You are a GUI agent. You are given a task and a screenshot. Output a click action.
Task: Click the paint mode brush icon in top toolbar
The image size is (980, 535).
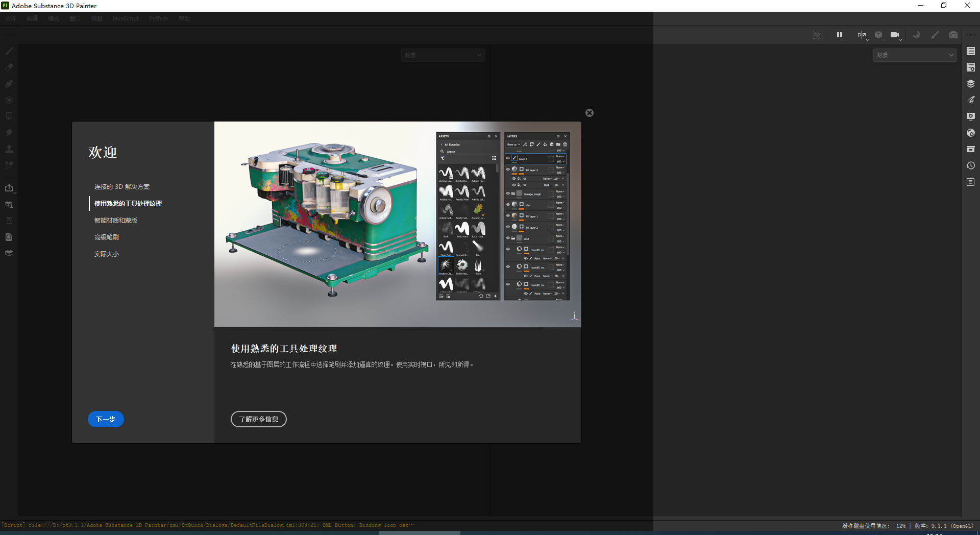[x=935, y=35]
